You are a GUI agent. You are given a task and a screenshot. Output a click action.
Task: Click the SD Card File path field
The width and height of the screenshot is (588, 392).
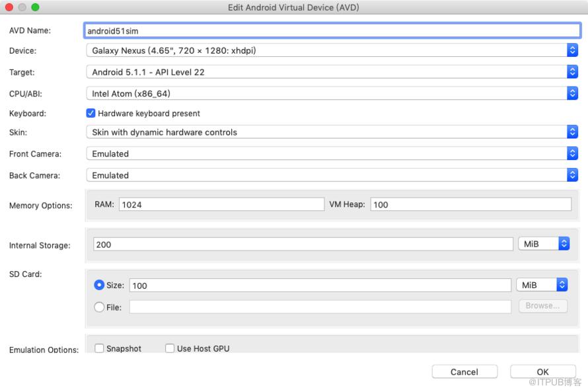click(x=320, y=307)
